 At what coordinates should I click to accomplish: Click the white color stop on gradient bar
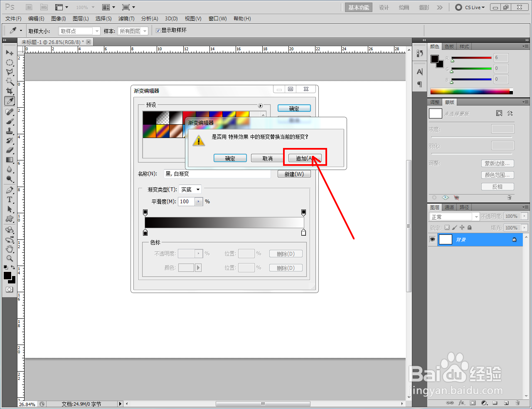click(x=303, y=232)
